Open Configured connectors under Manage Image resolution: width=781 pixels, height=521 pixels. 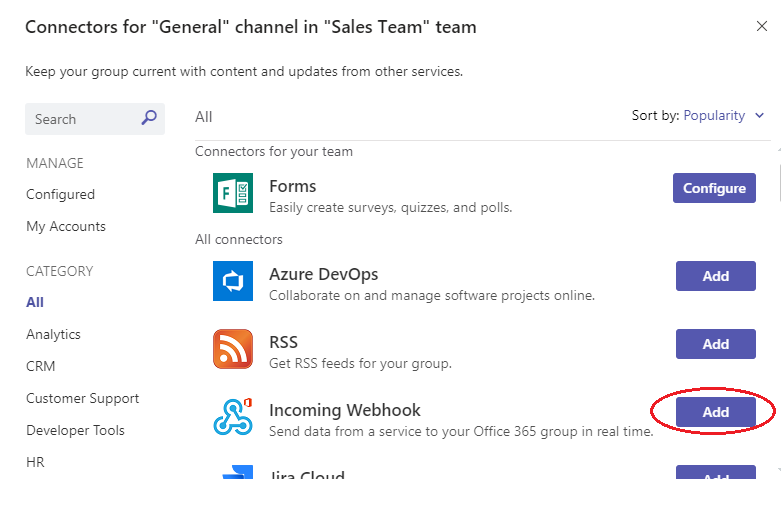60,194
